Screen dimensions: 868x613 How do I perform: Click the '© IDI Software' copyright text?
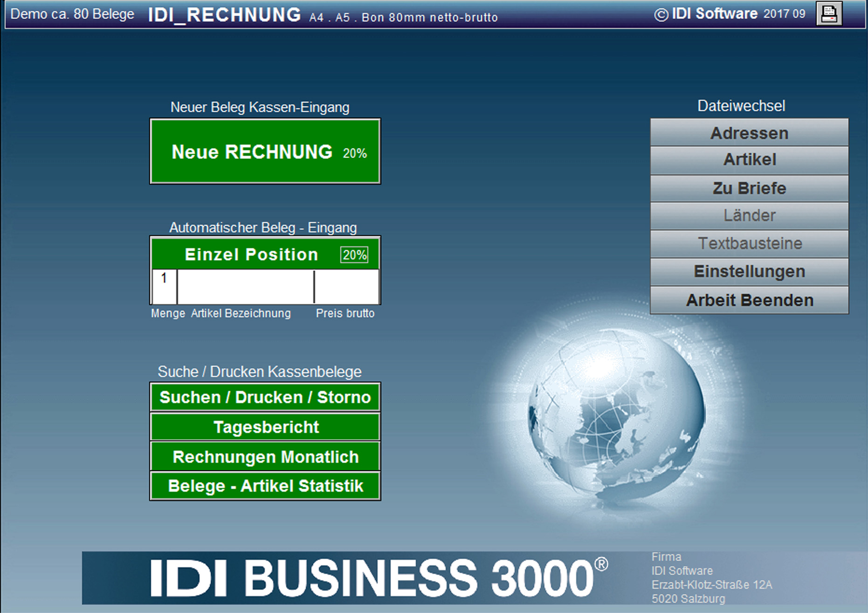[706, 14]
